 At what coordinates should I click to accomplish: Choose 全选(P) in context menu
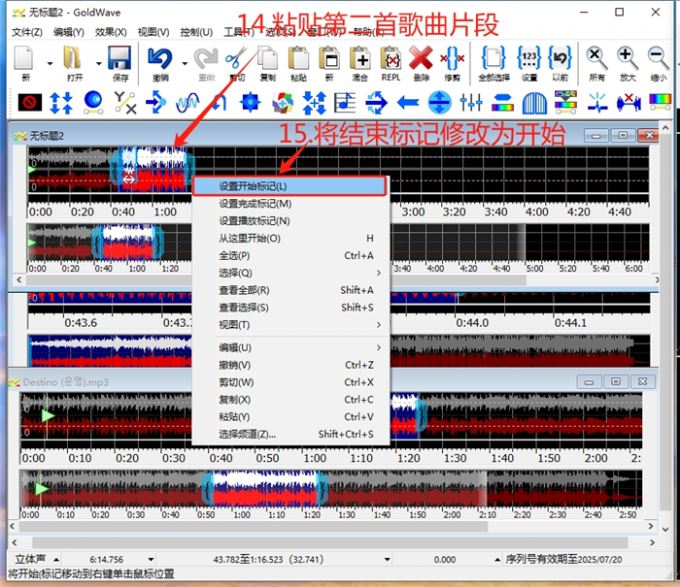(291, 256)
